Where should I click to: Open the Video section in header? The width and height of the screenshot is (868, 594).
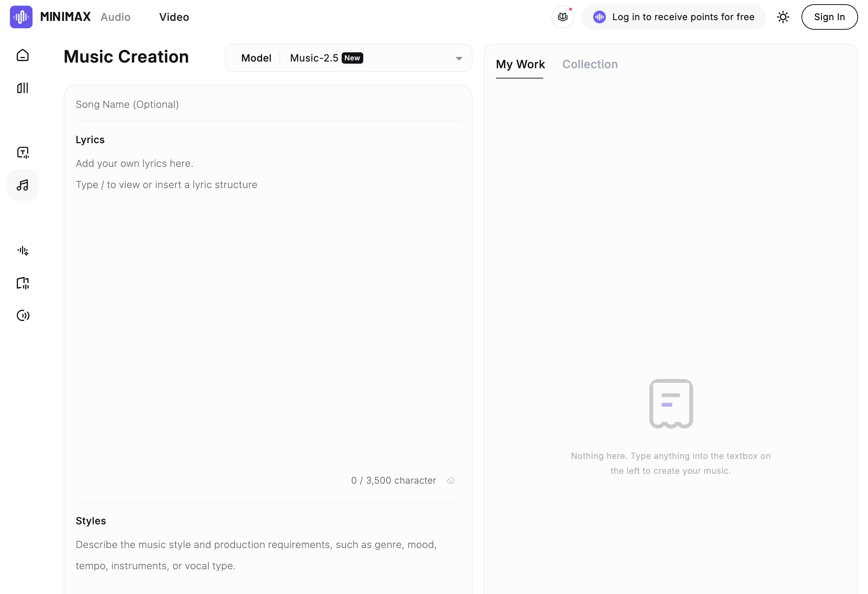coord(174,17)
